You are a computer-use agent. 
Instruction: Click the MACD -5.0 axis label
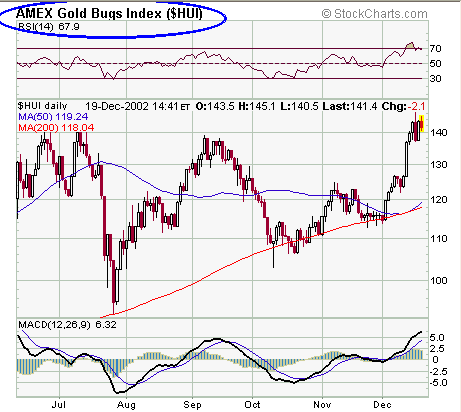[x=438, y=383]
